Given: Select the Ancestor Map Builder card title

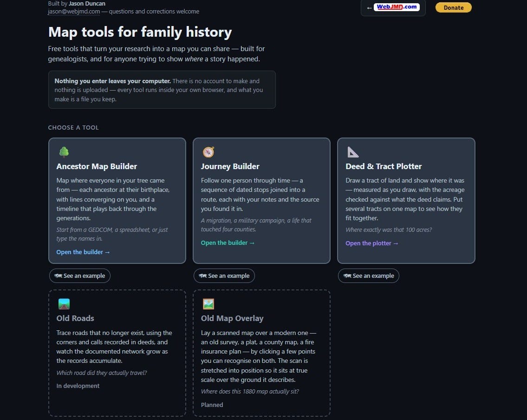Looking at the screenshot, I should coord(97,166).
